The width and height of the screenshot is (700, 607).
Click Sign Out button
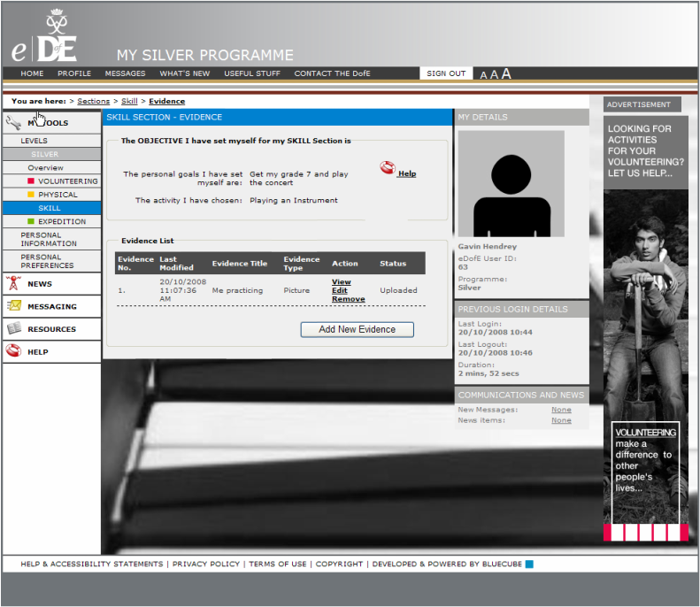445,73
